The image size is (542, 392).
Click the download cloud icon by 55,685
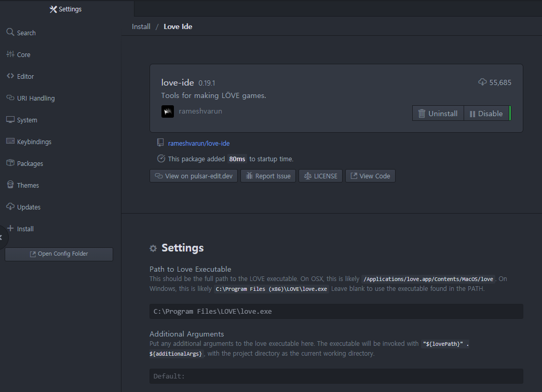click(482, 82)
